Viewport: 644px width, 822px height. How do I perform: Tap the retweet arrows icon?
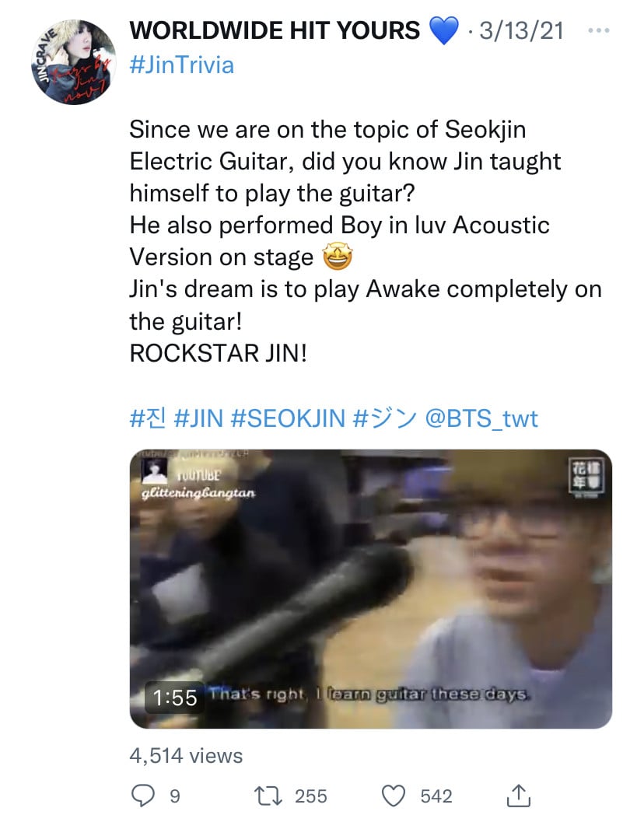coord(268,796)
